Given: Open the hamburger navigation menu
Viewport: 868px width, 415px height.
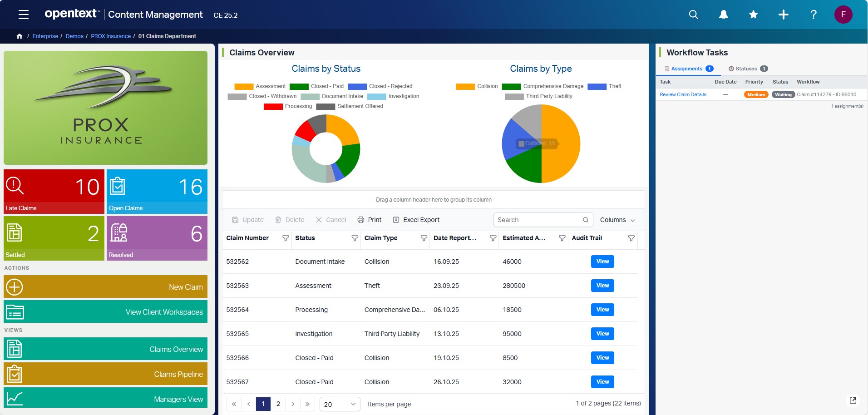Looking at the screenshot, I should pyautogui.click(x=24, y=15).
